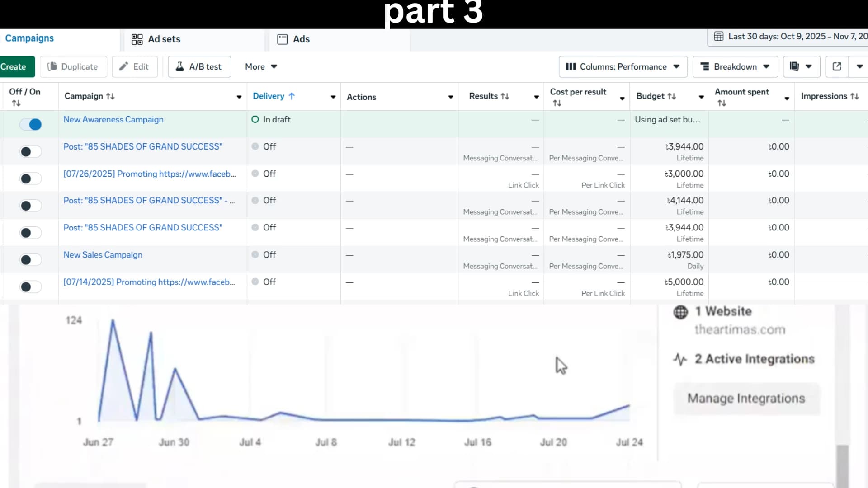Expand the Breakdown dropdown

coord(735,66)
